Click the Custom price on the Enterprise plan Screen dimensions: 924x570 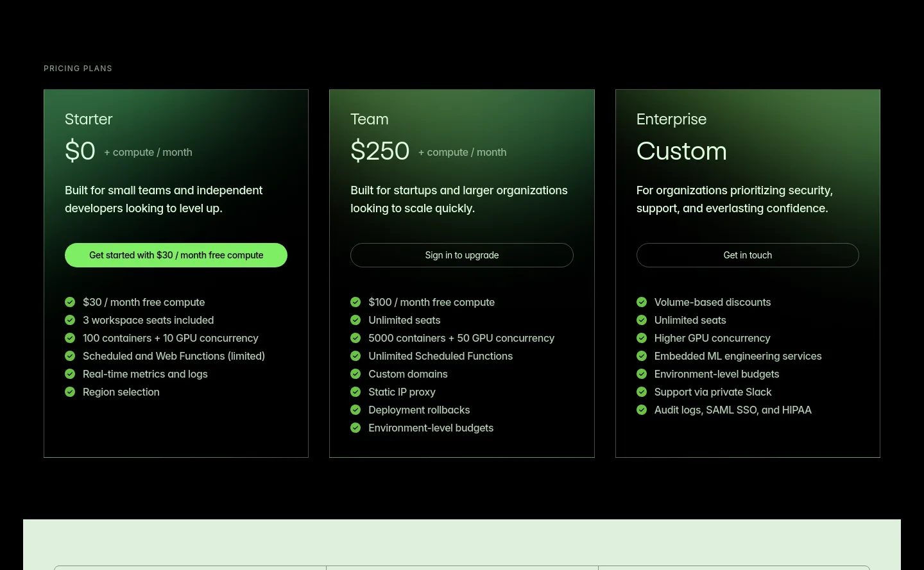click(x=681, y=151)
